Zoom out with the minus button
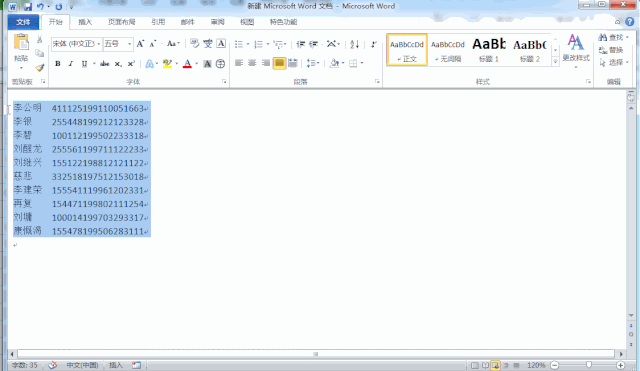The height and width of the screenshot is (371, 640). point(555,365)
